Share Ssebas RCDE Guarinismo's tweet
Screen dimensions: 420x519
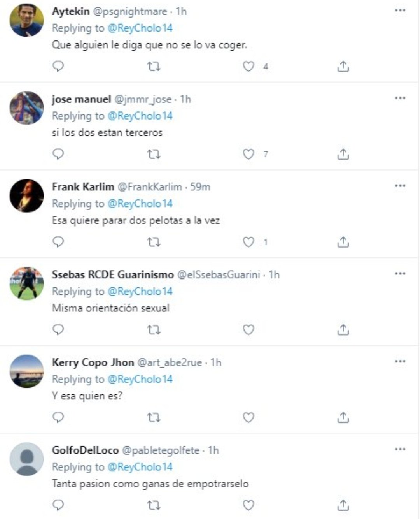343,330
